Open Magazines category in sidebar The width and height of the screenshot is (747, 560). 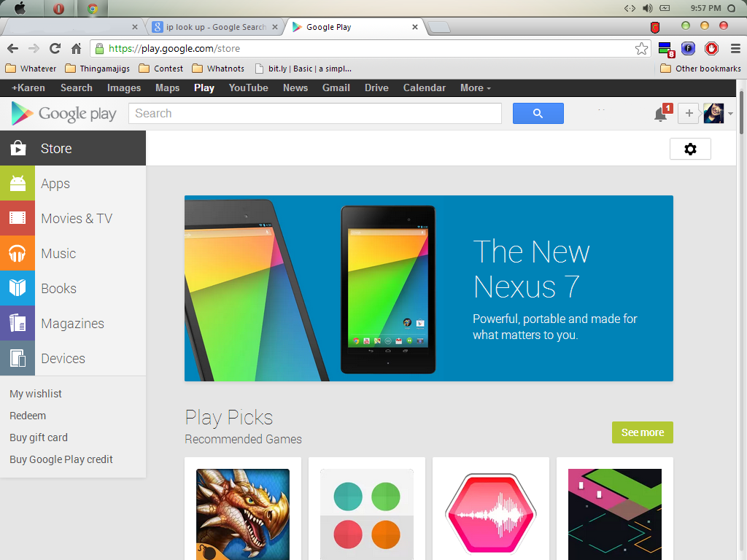pyautogui.click(x=73, y=323)
